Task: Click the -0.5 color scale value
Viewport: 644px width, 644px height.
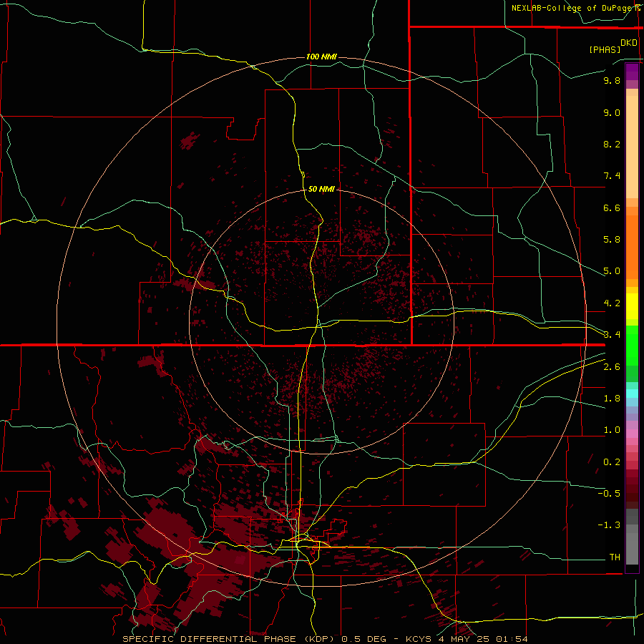Action: pos(609,494)
